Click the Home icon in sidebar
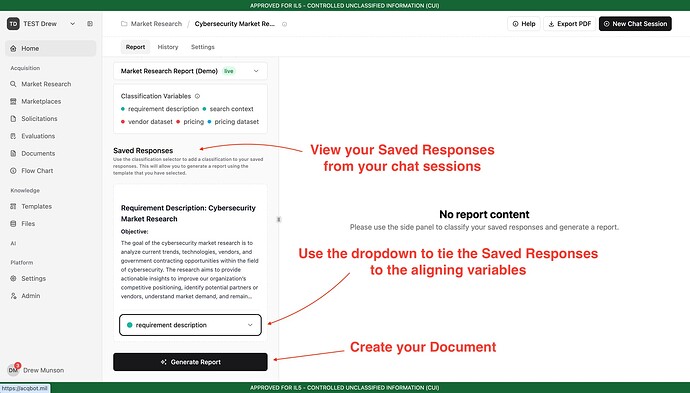690x393 pixels. pyautogui.click(x=13, y=48)
